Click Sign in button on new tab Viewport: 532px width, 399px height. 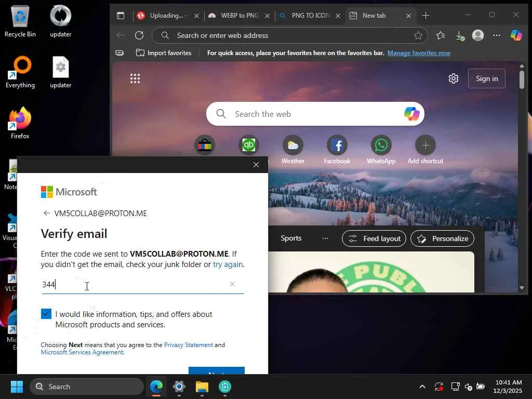click(486, 78)
